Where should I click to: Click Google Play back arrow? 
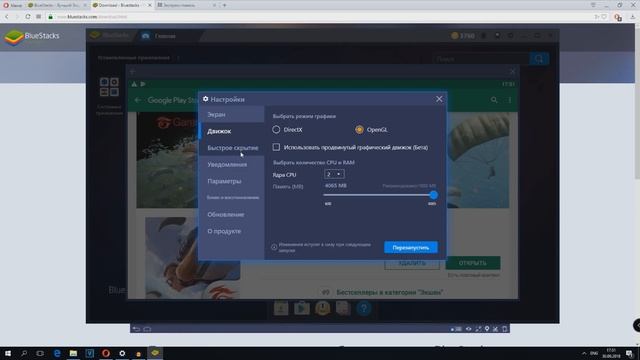[138, 100]
